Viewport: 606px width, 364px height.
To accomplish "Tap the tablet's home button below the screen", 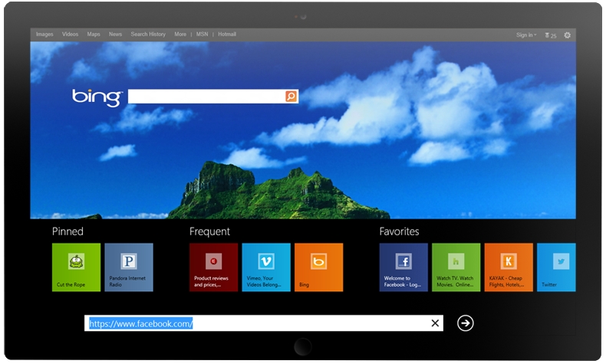I will tap(302, 346).
